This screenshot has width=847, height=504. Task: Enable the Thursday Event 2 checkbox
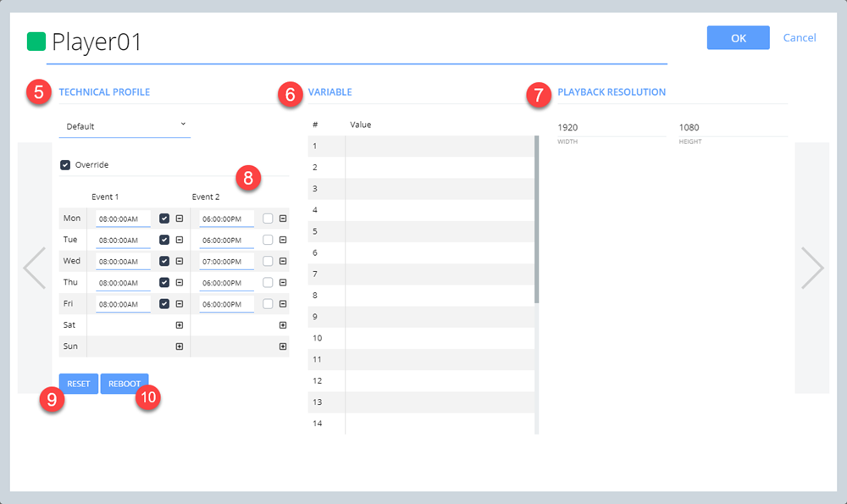point(268,283)
